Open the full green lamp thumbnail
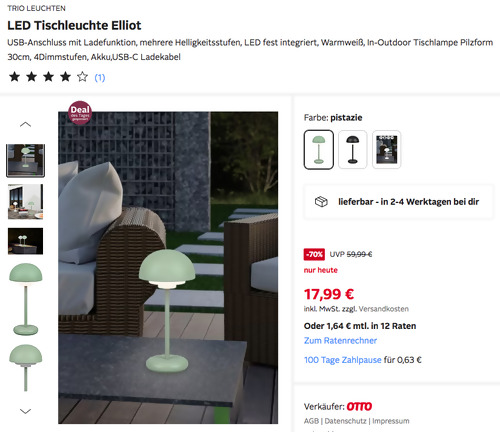Image resolution: width=500 pixels, height=432 pixels. [26, 299]
